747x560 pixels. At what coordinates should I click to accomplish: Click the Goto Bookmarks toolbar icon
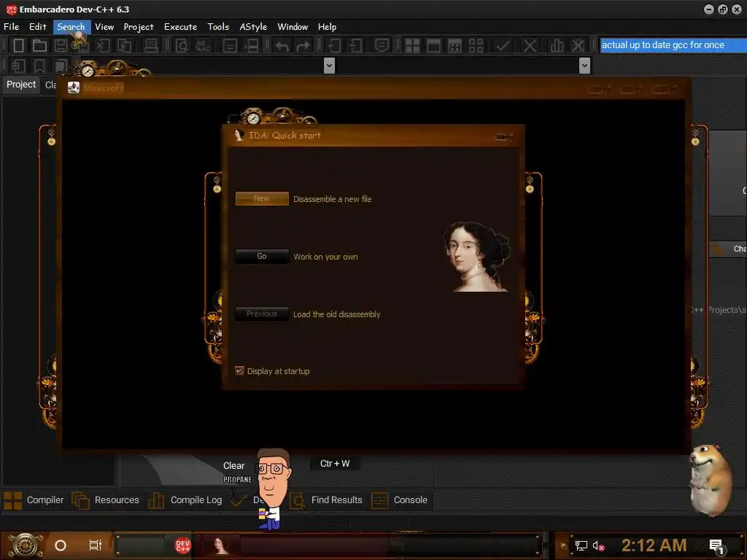click(61, 66)
